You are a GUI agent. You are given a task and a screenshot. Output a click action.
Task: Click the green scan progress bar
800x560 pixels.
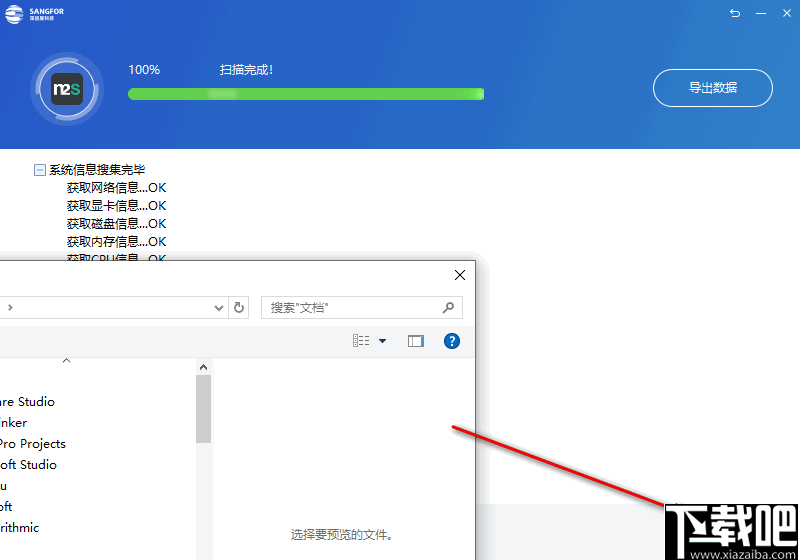(x=306, y=94)
